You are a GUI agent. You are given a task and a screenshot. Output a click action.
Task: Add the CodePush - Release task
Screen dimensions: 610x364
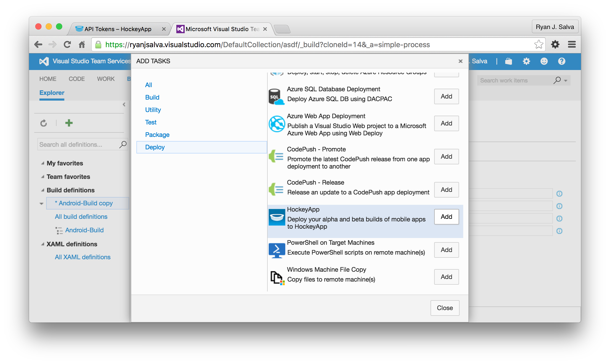446,190
